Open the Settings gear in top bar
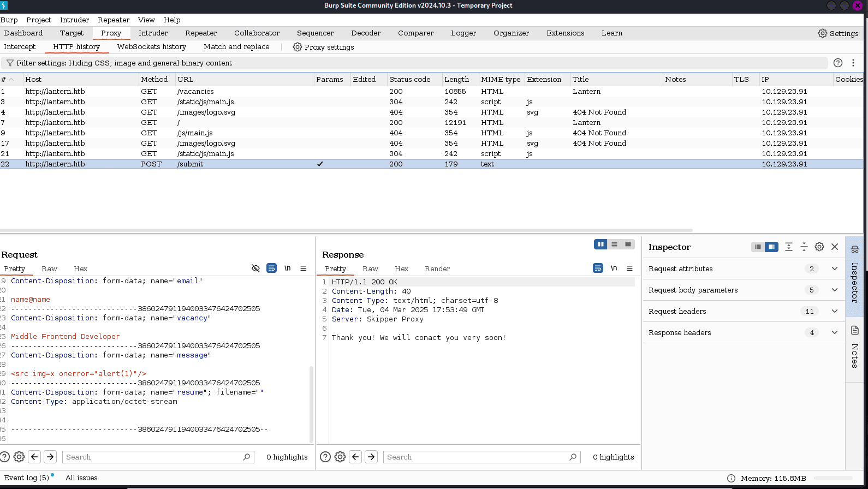Image resolution: width=868 pixels, height=489 pixels. (838, 33)
